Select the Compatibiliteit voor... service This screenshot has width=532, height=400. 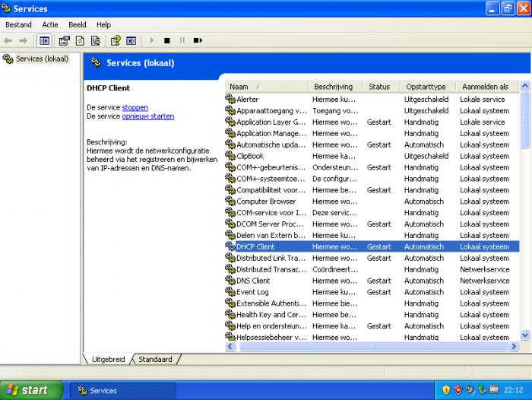coord(372,190)
